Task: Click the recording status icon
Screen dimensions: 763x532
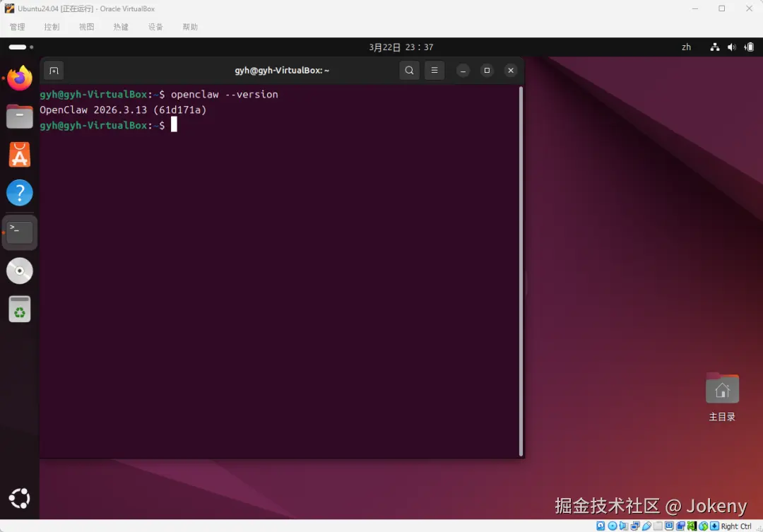Action: coord(681,526)
